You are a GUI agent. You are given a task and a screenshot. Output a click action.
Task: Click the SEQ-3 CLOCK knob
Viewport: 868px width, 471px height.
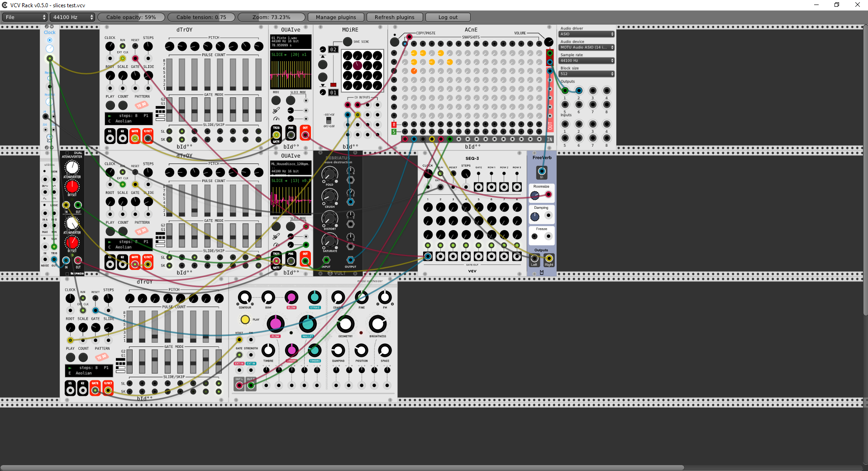428,173
